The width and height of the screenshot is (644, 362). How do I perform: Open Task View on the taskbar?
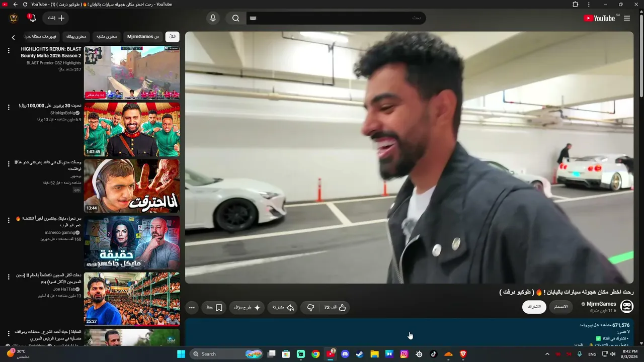tap(272, 354)
